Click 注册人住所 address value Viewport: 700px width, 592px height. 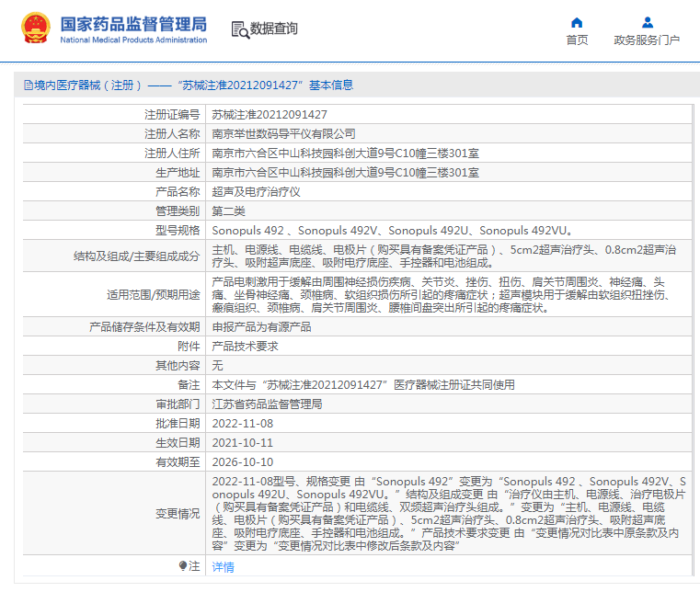coord(346,153)
